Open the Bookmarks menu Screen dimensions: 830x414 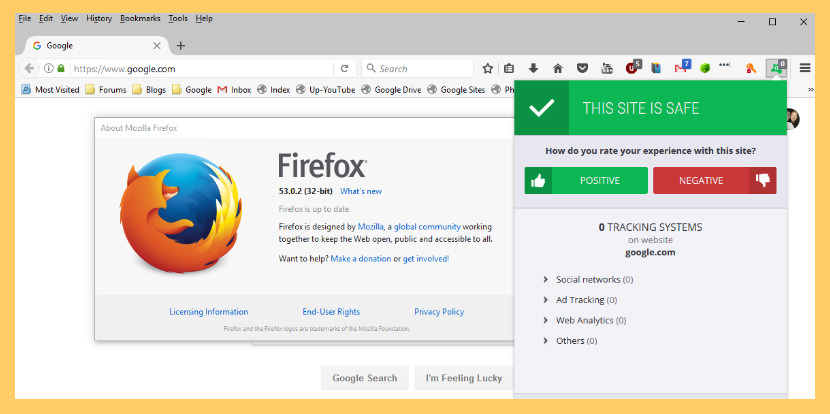coord(140,19)
